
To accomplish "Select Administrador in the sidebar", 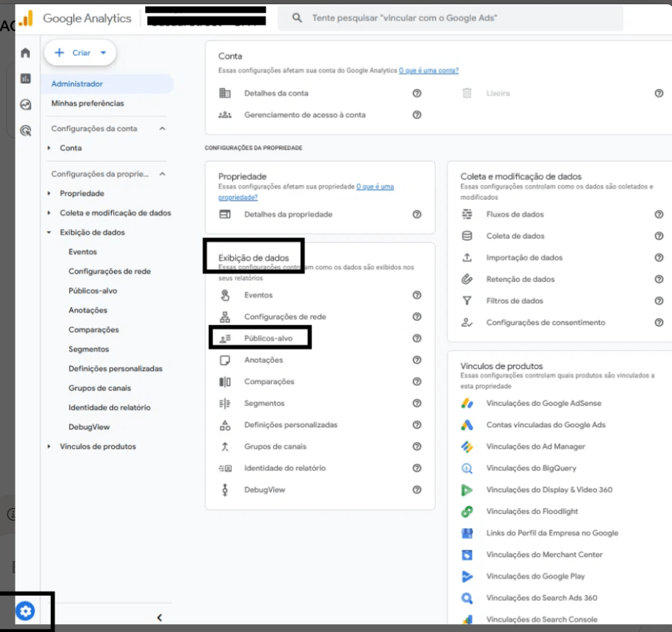I will click(107, 84).
